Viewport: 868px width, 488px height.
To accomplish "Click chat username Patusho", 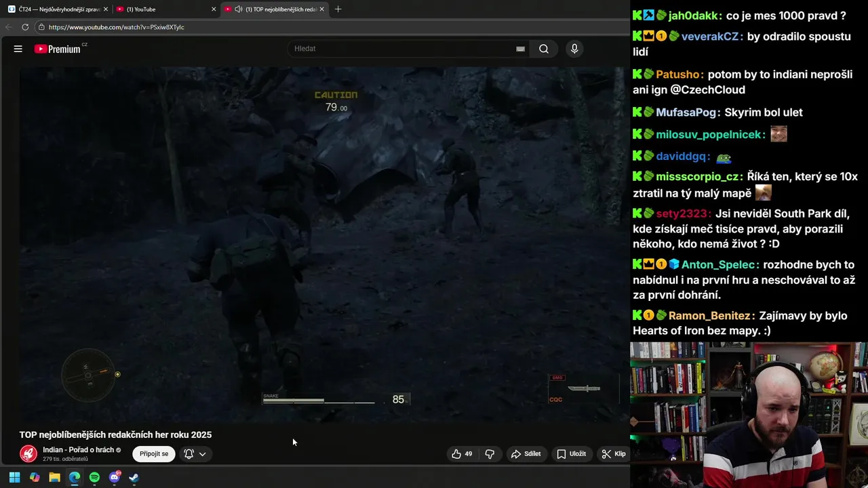I will (678, 75).
